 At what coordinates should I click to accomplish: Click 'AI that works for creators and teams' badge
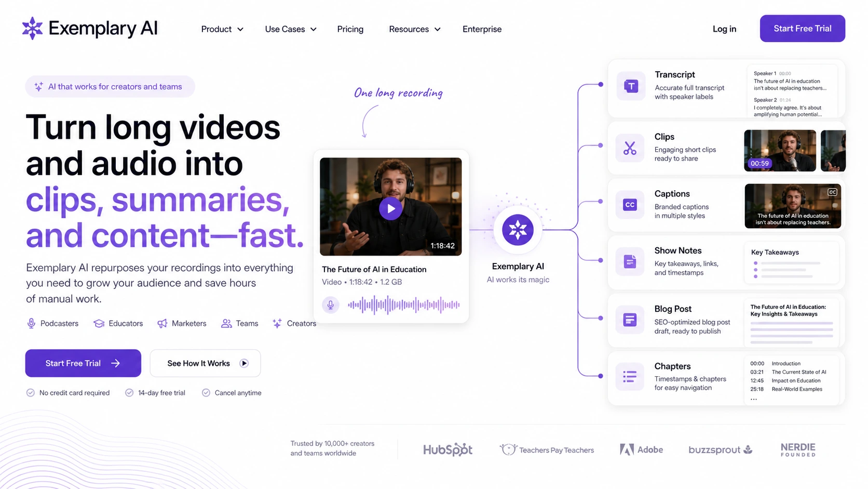[110, 87]
